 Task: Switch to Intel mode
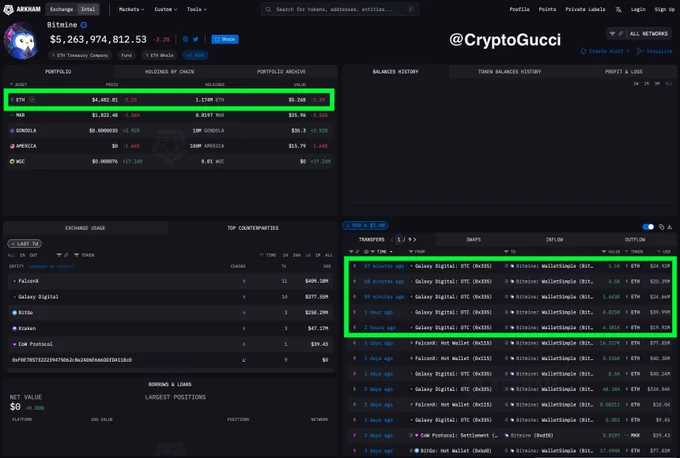click(88, 9)
